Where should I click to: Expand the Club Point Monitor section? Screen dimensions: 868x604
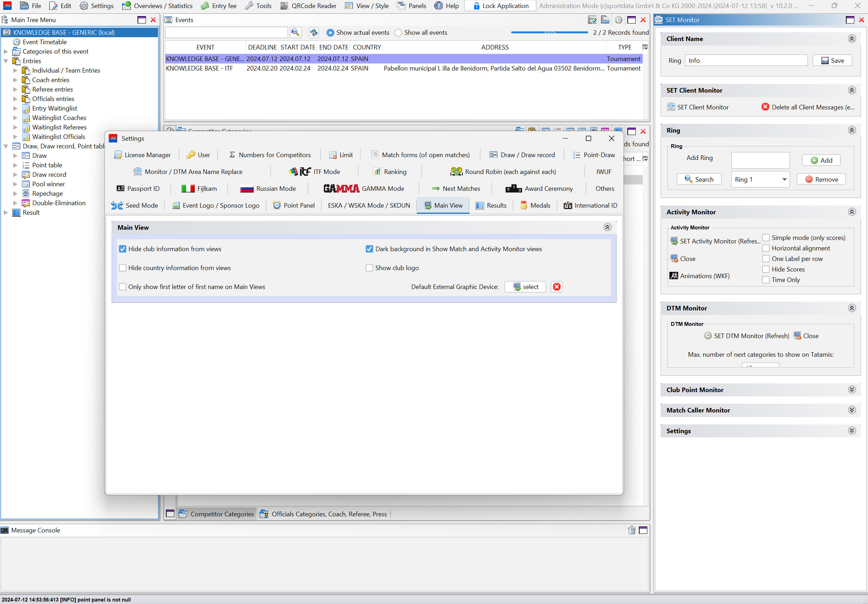[852, 389]
